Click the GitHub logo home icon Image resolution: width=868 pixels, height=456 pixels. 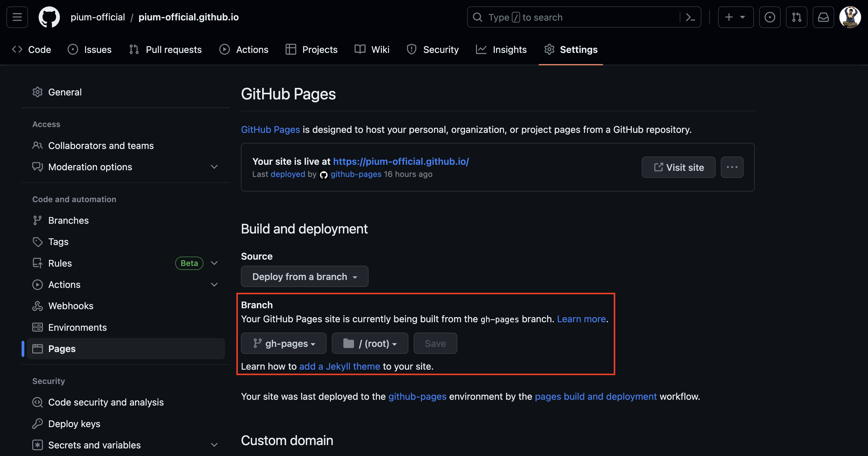click(x=49, y=17)
